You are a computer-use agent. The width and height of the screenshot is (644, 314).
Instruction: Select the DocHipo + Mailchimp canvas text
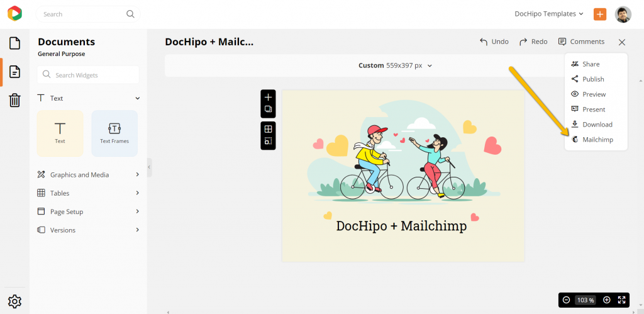[401, 226]
